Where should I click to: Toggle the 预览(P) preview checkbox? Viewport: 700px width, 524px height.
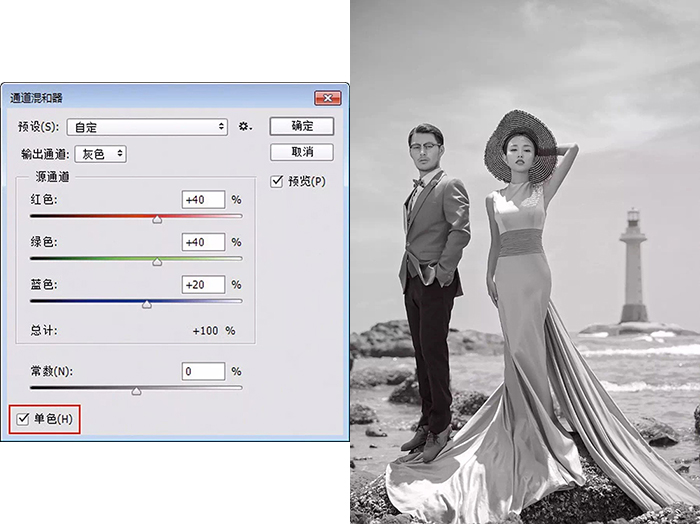point(277,181)
